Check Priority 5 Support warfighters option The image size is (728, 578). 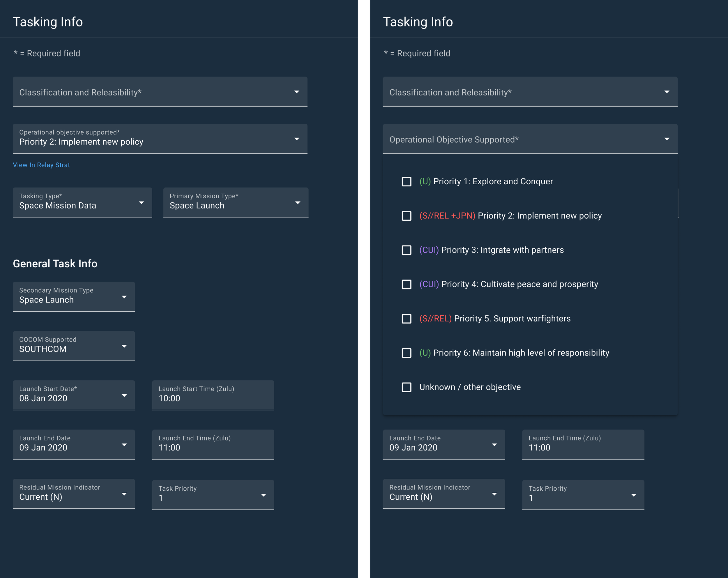407,319
